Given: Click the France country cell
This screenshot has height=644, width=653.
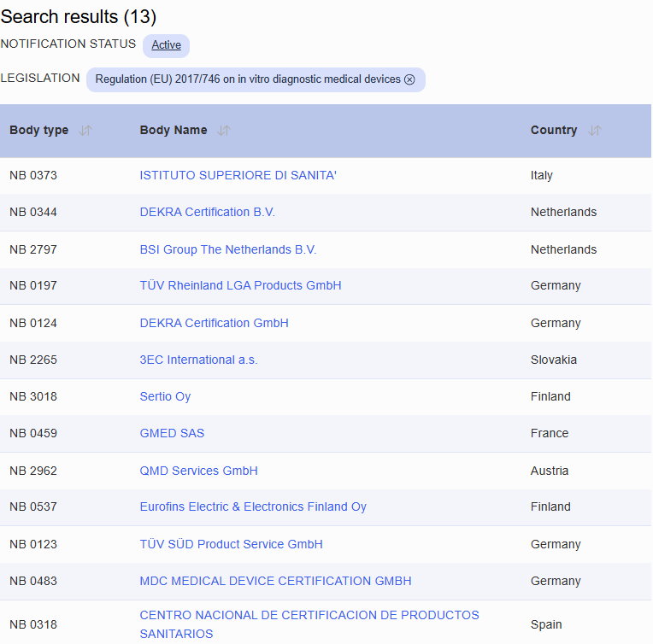Looking at the screenshot, I should (550, 433).
